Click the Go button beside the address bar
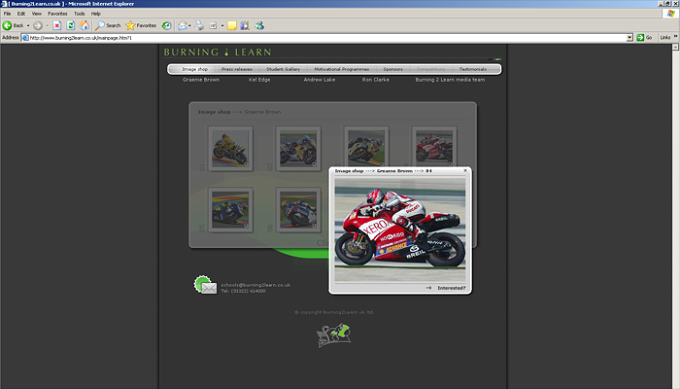Screen dimensions: 680x389 coord(644,38)
